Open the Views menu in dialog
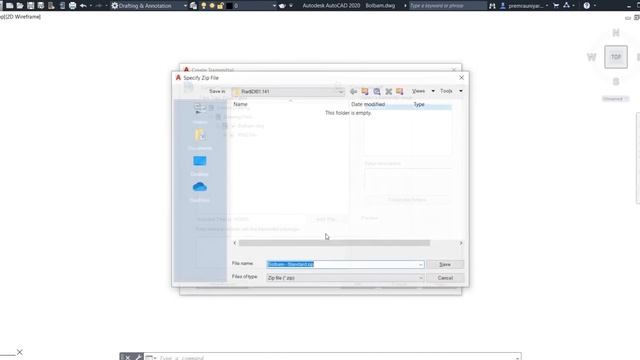 423,91
